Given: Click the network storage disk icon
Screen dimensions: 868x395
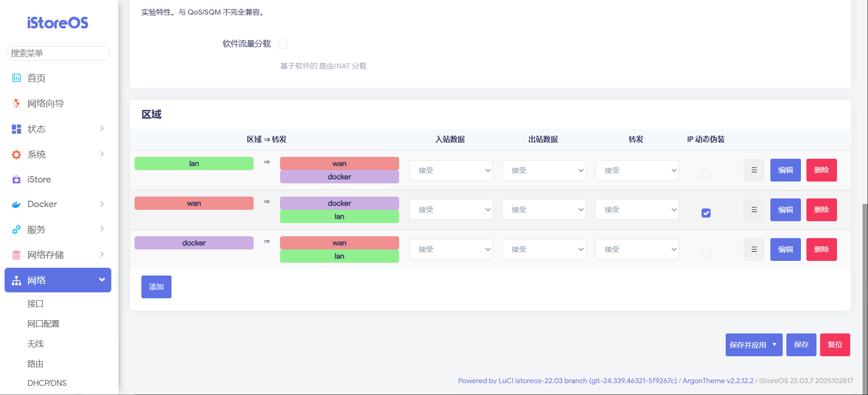Looking at the screenshot, I should coord(16,255).
